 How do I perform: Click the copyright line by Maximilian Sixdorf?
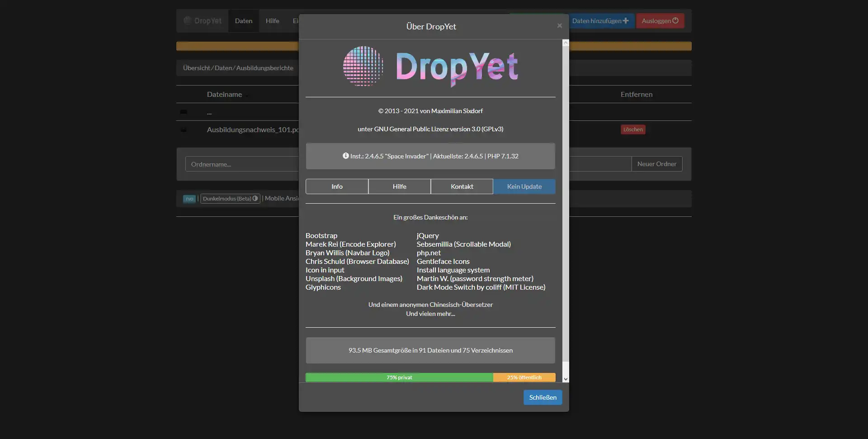430,111
